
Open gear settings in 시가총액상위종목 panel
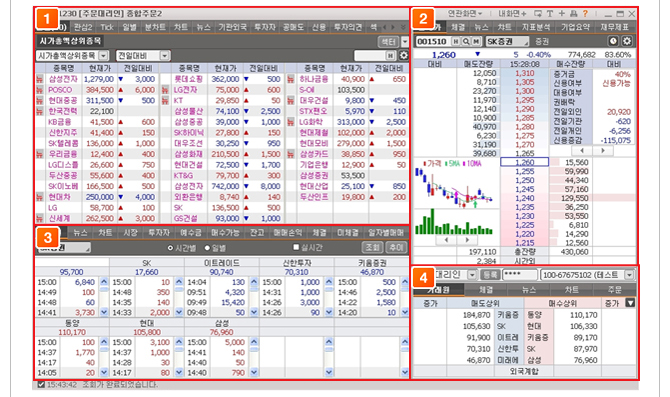point(403,55)
